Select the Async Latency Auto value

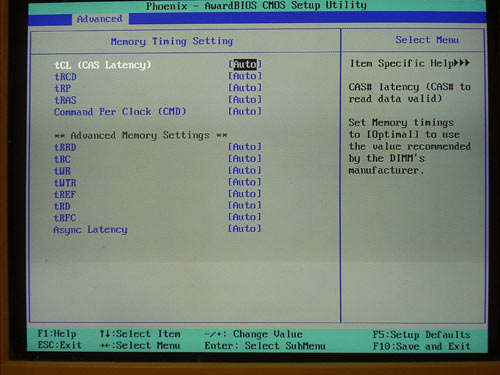pos(245,229)
